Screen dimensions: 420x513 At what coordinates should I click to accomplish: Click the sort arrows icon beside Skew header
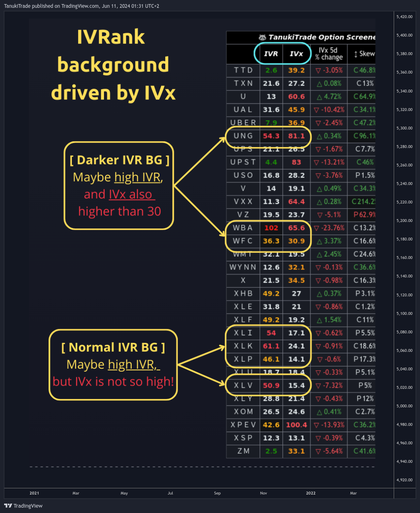click(355, 54)
